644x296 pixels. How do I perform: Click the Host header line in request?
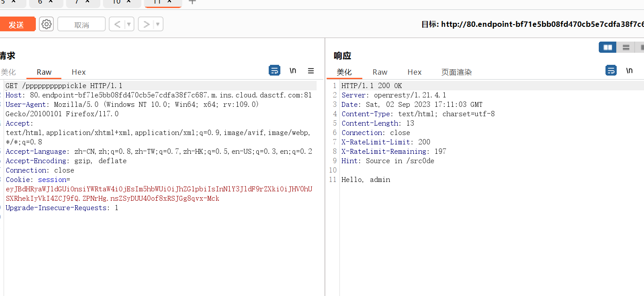[x=159, y=95]
